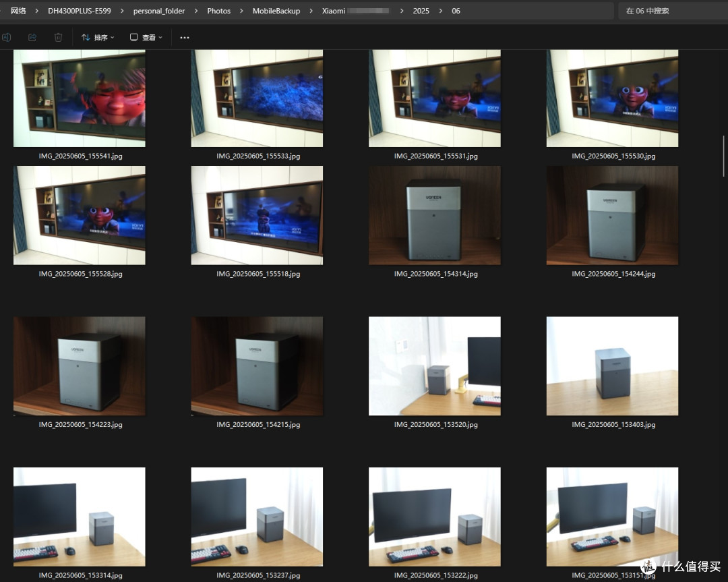Viewport: 728px width, 582px height.
Task: Select thumbnail IMG_20250605_154215.jpg
Action: click(257, 366)
